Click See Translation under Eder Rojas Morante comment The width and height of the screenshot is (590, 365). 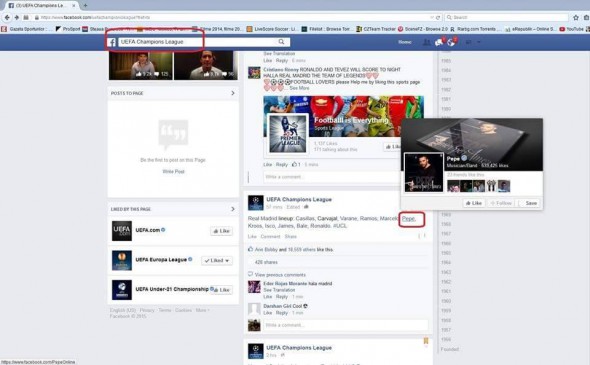[x=279, y=290]
